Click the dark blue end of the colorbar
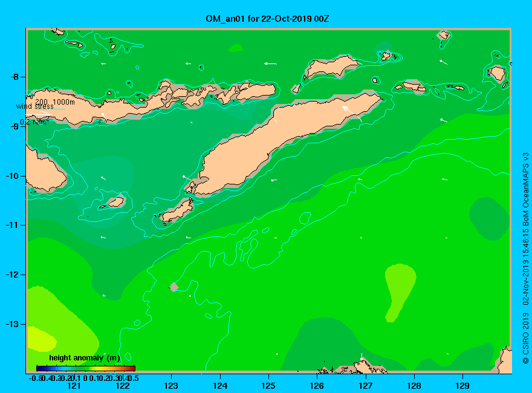 [39, 368]
